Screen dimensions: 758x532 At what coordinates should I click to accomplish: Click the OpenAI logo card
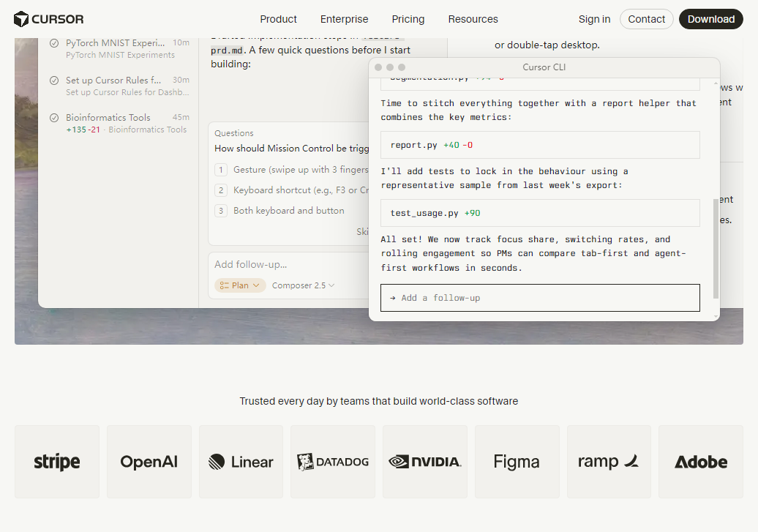coord(149,462)
